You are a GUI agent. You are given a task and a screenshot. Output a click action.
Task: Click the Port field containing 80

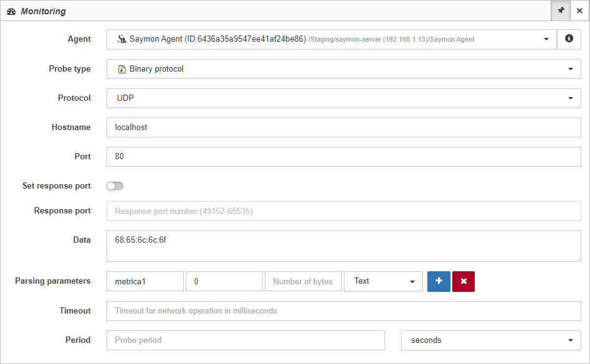[343, 157]
